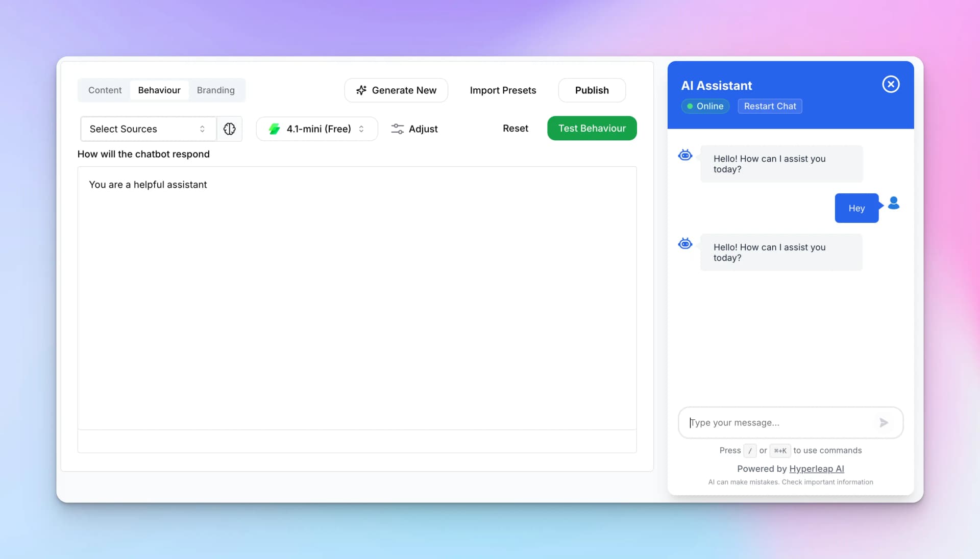Click the brain icon beside Select Sources
980x559 pixels.
229,129
